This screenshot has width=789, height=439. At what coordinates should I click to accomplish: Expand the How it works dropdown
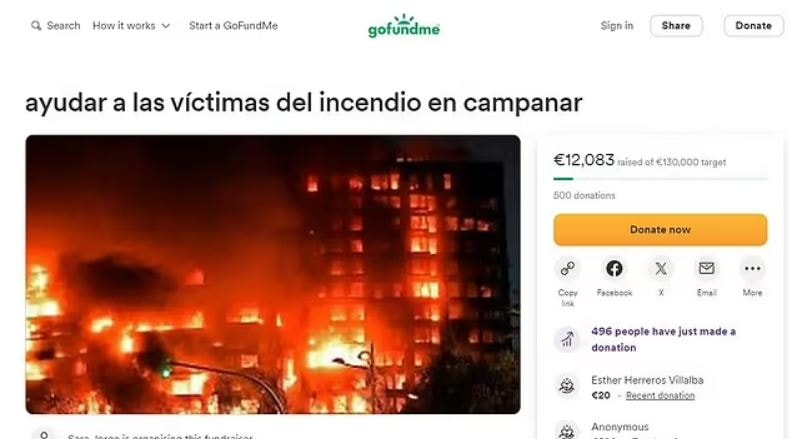point(131,26)
